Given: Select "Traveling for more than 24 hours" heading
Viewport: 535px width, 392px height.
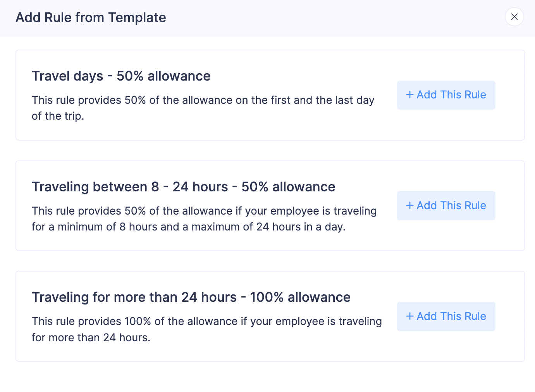Looking at the screenshot, I should tap(191, 297).
